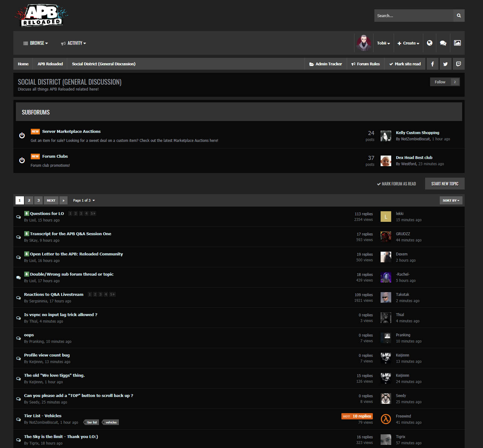Click topic icon beside Questions for LO
The image size is (483, 448).
point(18,217)
